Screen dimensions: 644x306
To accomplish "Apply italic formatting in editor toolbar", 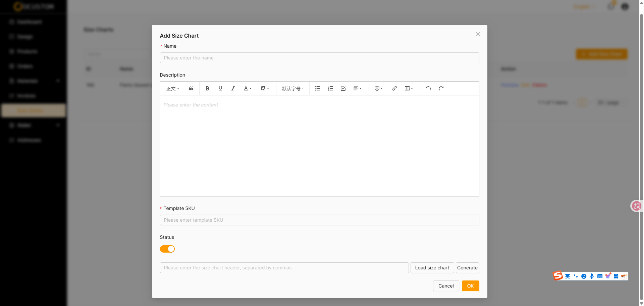I will click(x=233, y=88).
